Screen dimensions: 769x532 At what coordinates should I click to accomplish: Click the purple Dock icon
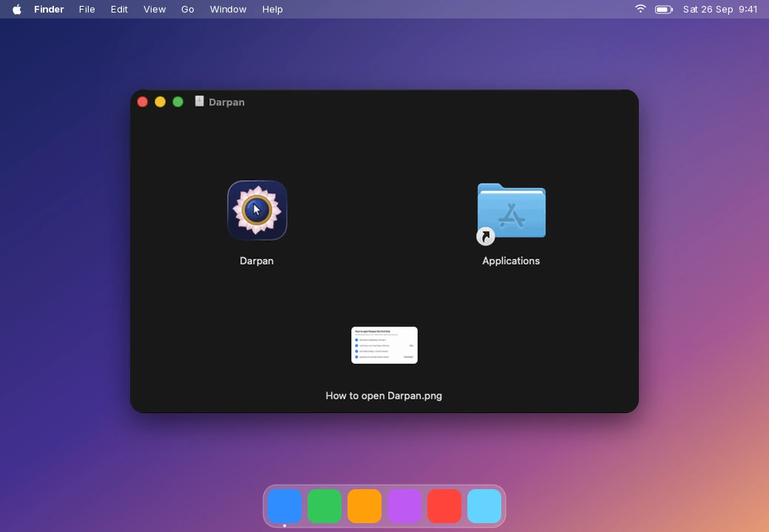tap(404, 506)
